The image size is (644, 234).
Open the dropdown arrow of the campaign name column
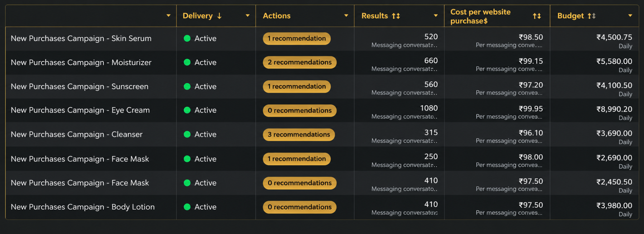(x=169, y=15)
